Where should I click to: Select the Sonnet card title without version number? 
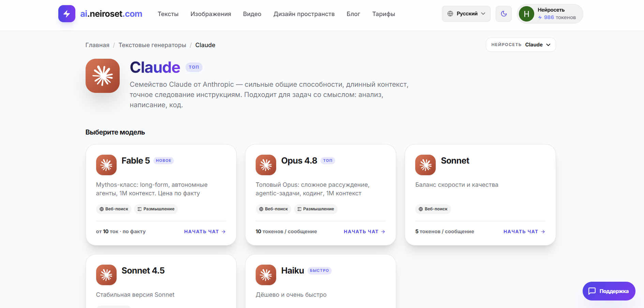(455, 160)
